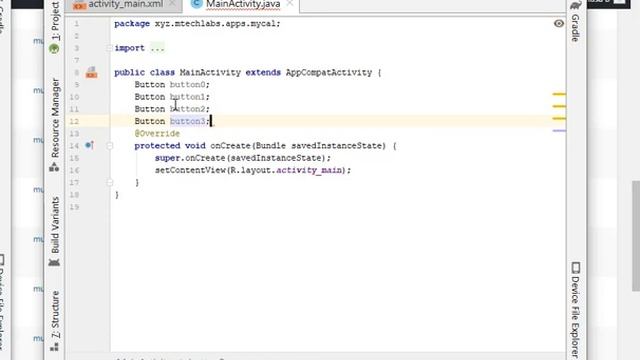640x360 pixels.
Task: Click the Resource Manager shapes icon
Action: pyautogui.click(x=54, y=167)
